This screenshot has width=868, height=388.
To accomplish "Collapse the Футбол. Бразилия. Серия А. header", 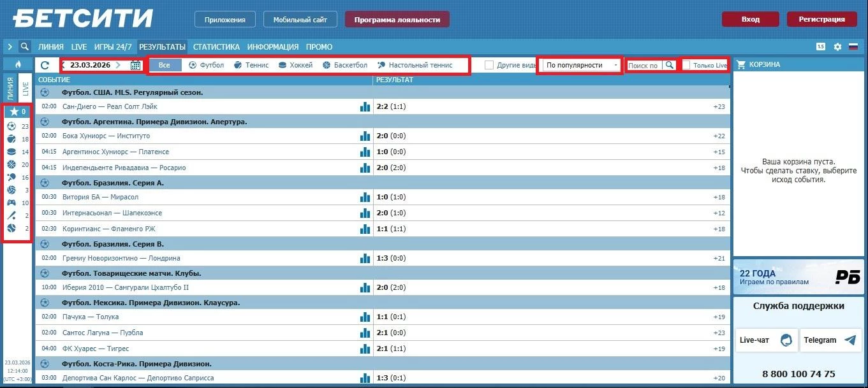I will (x=383, y=183).
